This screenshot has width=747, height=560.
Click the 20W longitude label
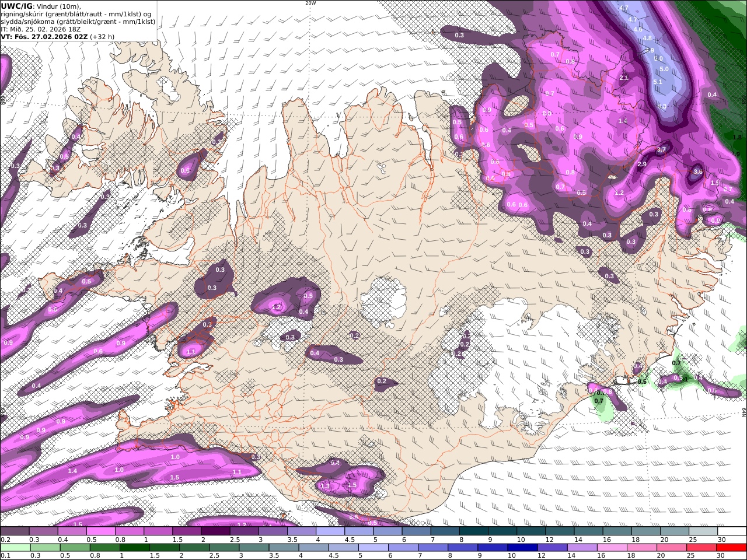pos(310,3)
